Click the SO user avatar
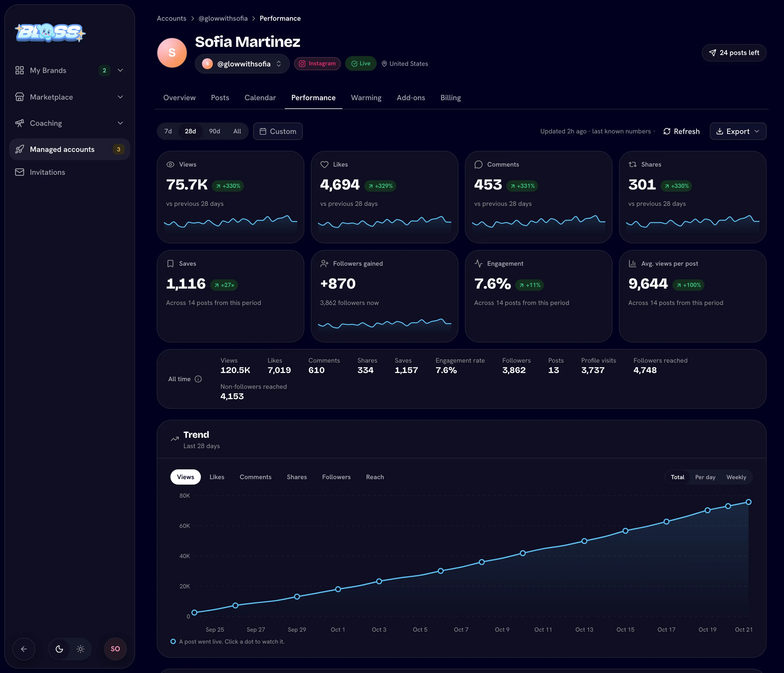 coord(115,649)
